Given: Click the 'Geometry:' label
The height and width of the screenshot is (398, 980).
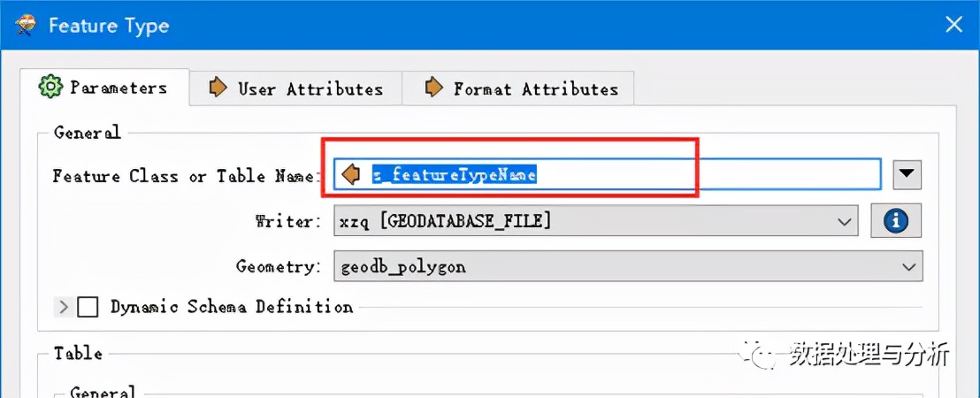Looking at the screenshot, I should (279, 267).
